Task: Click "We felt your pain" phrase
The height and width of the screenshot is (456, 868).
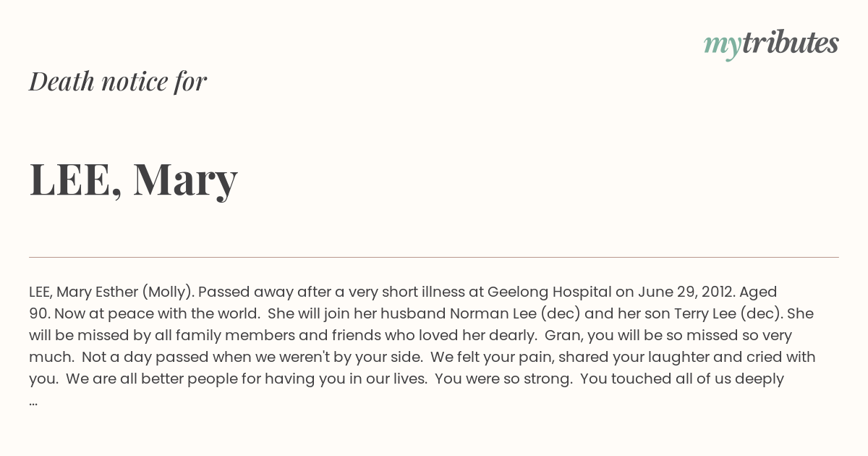Action: pyautogui.click(x=493, y=358)
